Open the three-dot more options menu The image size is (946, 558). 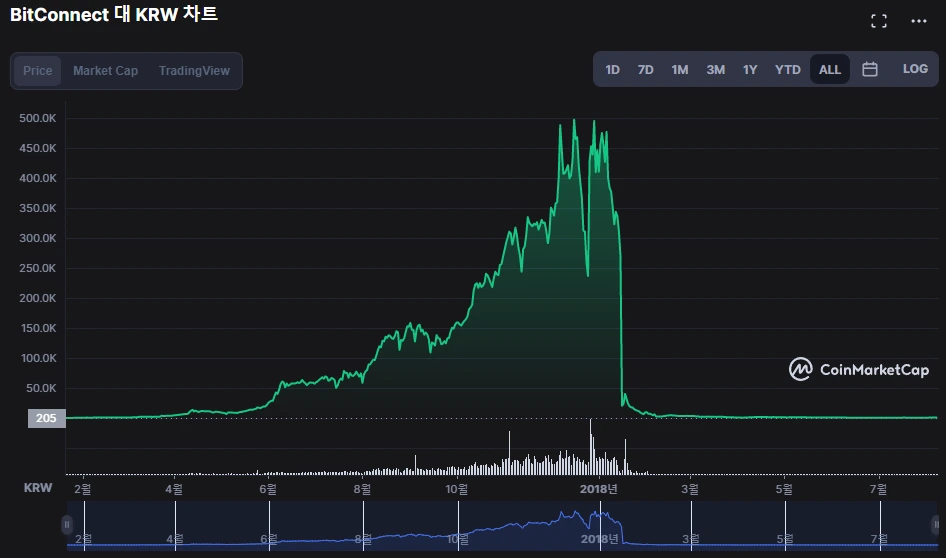point(918,21)
